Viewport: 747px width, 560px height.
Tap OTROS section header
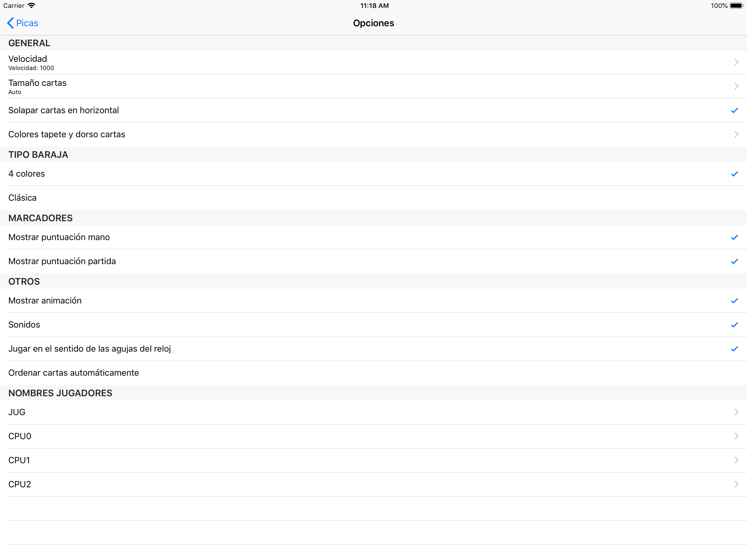24,281
